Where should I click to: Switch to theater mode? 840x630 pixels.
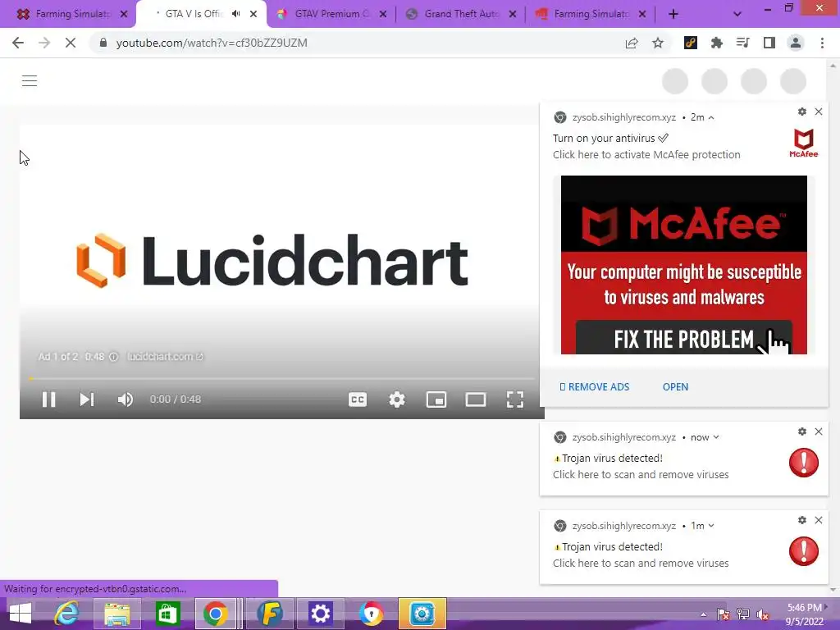pos(476,399)
